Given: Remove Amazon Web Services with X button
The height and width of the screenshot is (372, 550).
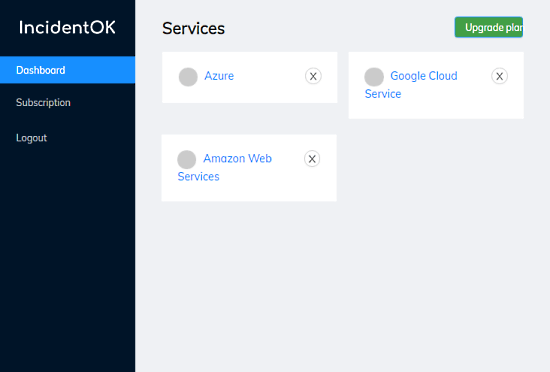Looking at the screenshot, I should tap(312, 159).
